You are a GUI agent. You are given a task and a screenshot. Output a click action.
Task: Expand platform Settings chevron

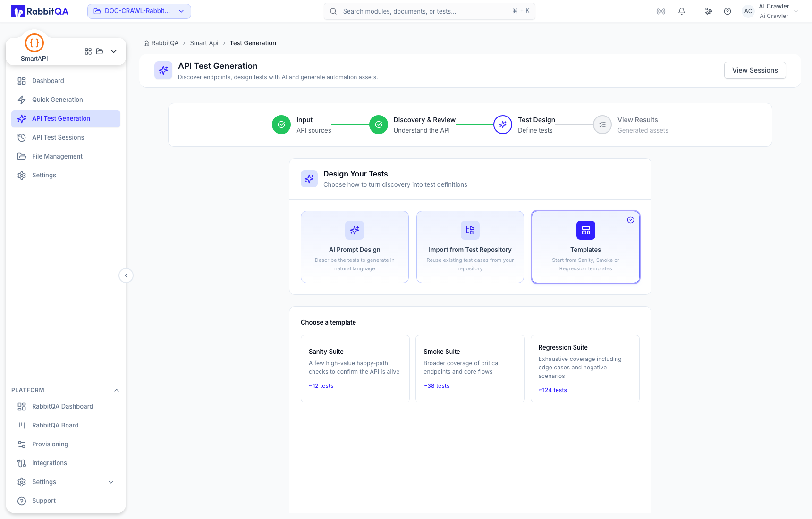[111, 482]
